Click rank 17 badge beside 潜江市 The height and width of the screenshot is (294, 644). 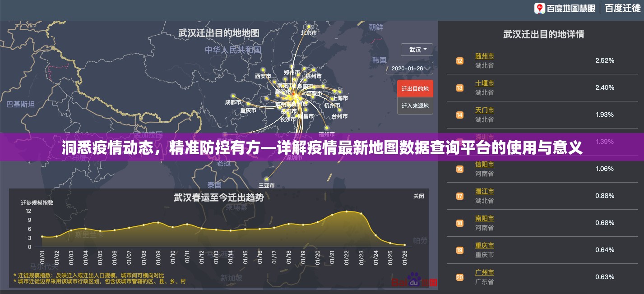click(x=459, y=196)
